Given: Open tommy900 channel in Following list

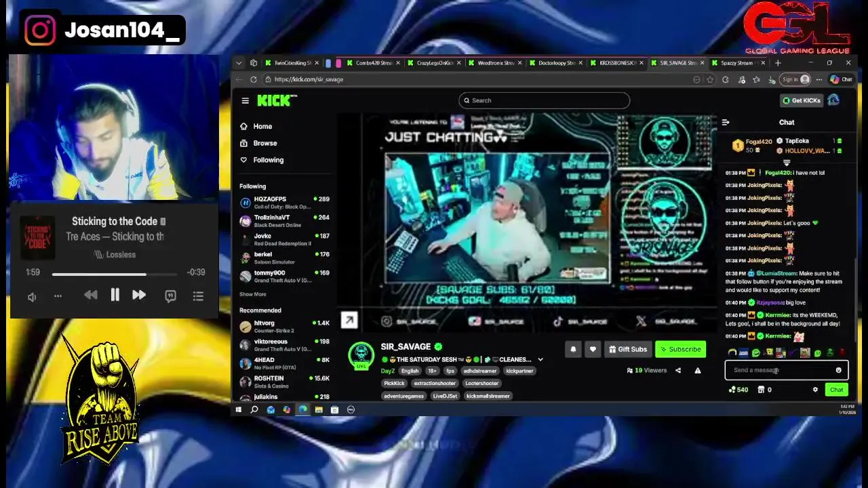Looking at the screenshot, I should point(284,276).
